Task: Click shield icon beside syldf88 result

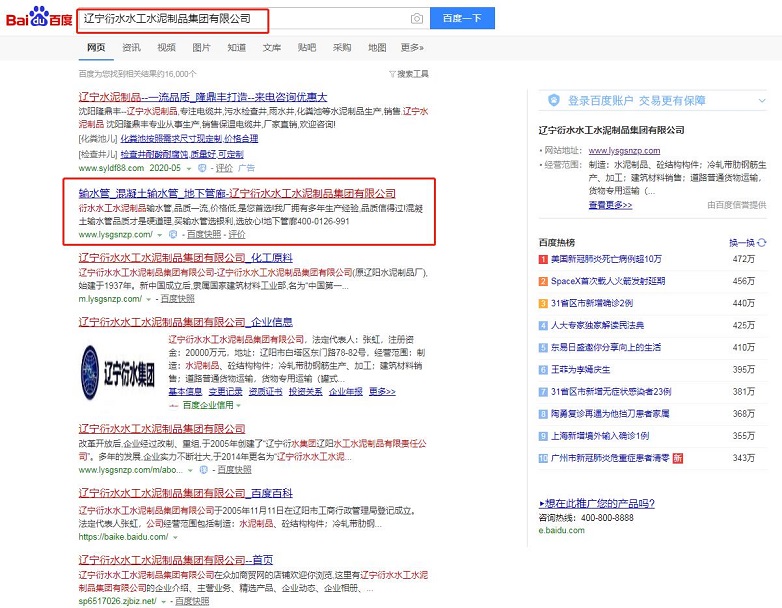Action: pos(202,168)
